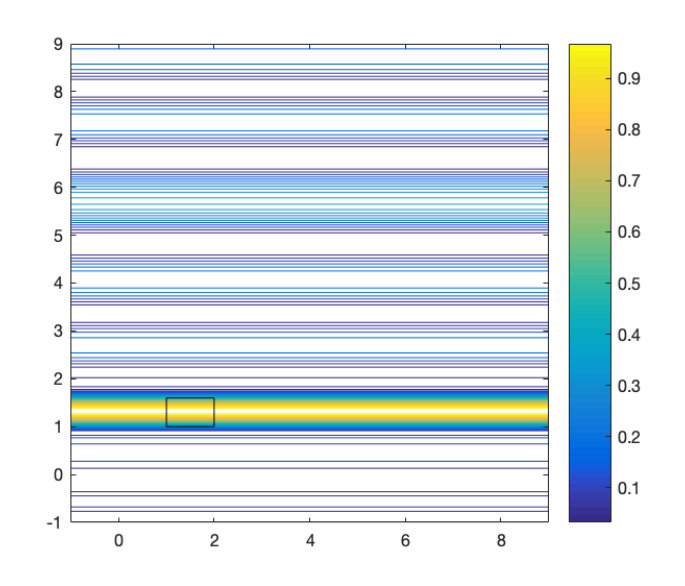Viewport: 685px width, 586px height.
Task: Click the x-axis tick label 0
Action: [x=118, y=541]
